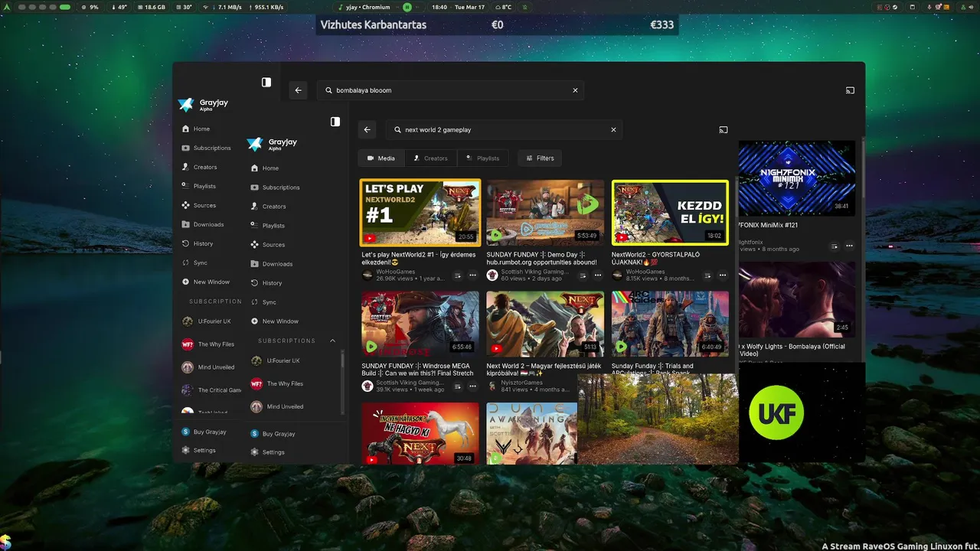Play the Wolfy Lights Bombalaya thumbnail
The height and width of the screenshot is (551, 980).
coord(796,300)
